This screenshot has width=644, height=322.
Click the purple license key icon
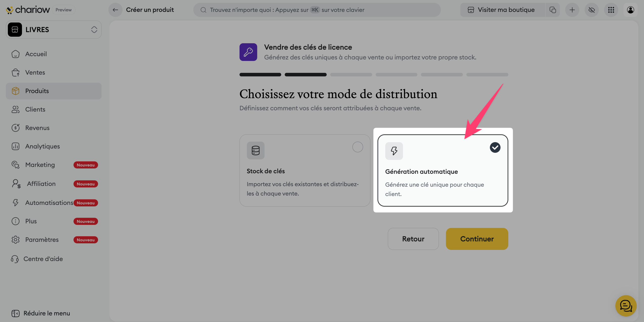pyautogui.click(x=248, y=52)
